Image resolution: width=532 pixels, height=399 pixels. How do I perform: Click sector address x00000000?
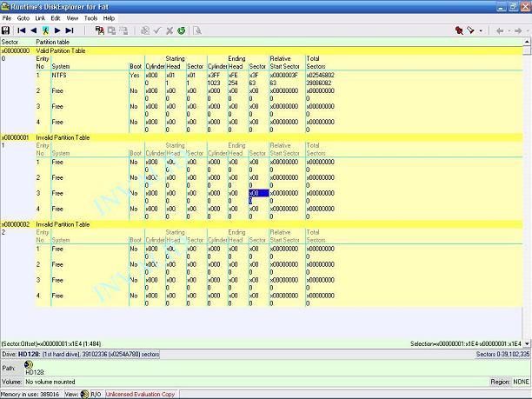16,51
